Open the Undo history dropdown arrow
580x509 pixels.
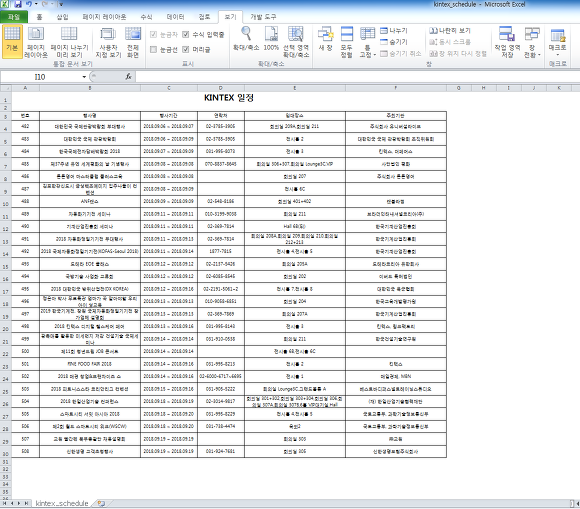(x=36, y=4)
